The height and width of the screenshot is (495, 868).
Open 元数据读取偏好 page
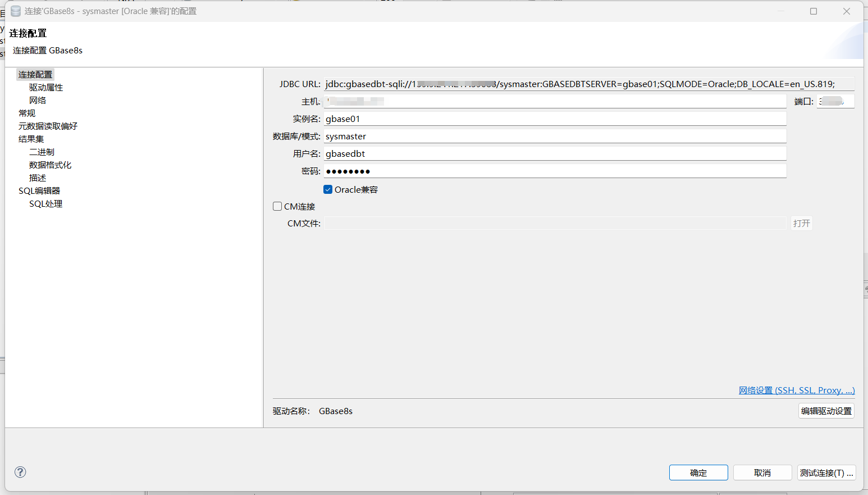(48, 126)
